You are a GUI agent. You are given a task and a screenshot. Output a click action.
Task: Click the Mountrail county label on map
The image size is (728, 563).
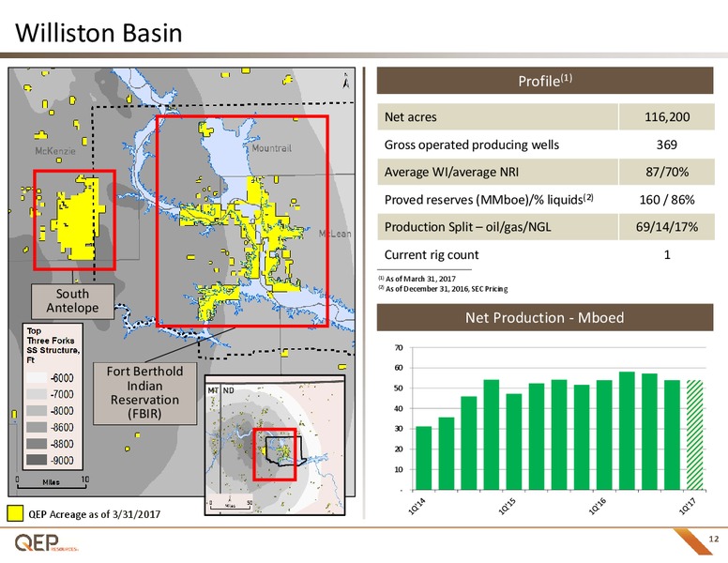coord(272,148)
